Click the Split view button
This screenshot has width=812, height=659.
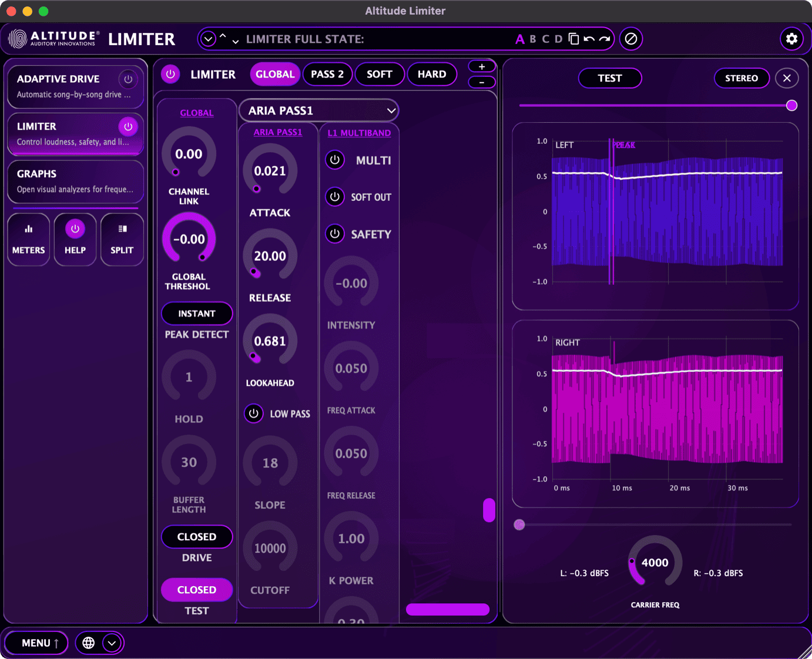[122, 240]
